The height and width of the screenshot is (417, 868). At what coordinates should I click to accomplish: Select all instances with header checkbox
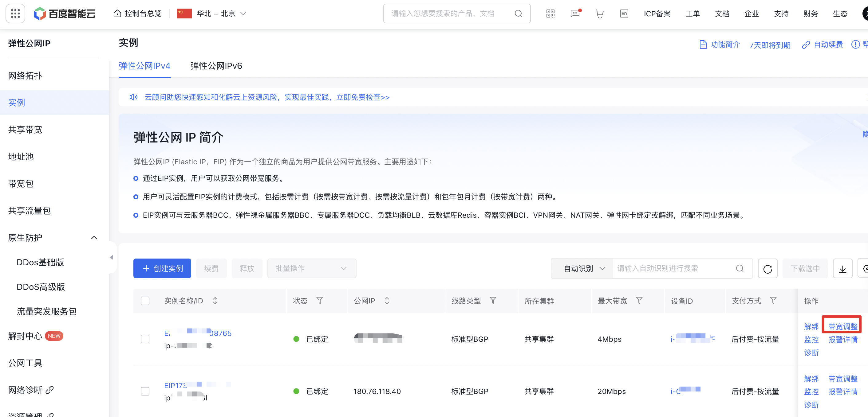click(145, 301)
